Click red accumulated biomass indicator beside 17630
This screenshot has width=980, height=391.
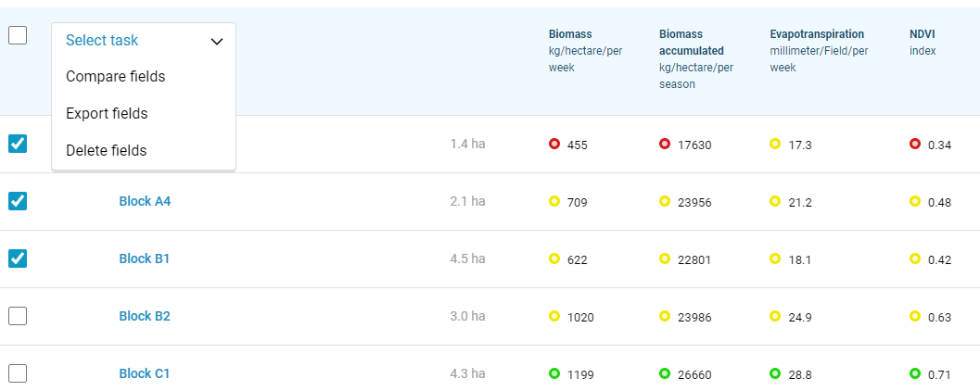coord(665,144)
